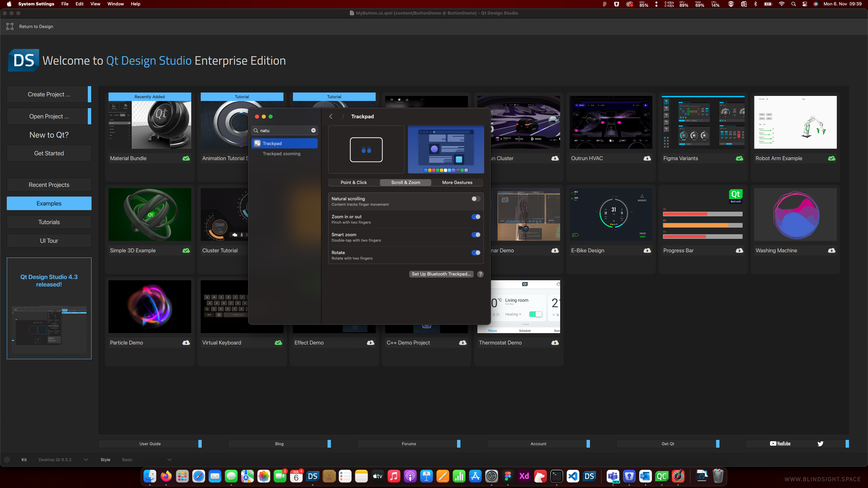Turn off the Smart zoom switch
This screenshot has width=868, height=488.
(x=476, y=235)
